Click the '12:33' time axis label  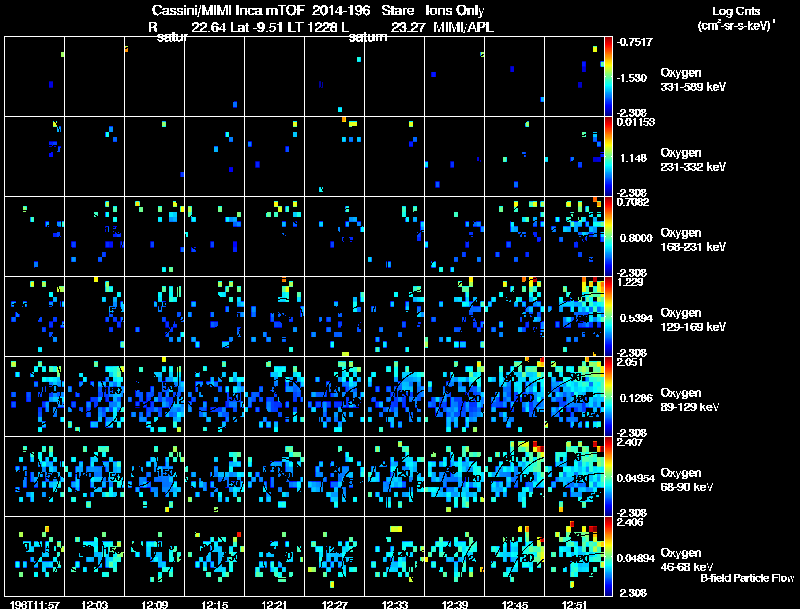pos(395,604)
